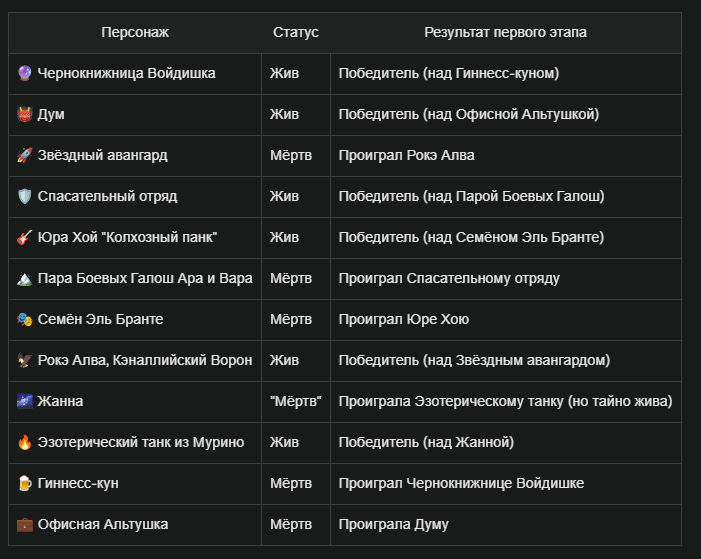Click the Результат первого этапа header
Image resolution: width=701 pixels, height=559 pixels.
(x=506, y=32)
